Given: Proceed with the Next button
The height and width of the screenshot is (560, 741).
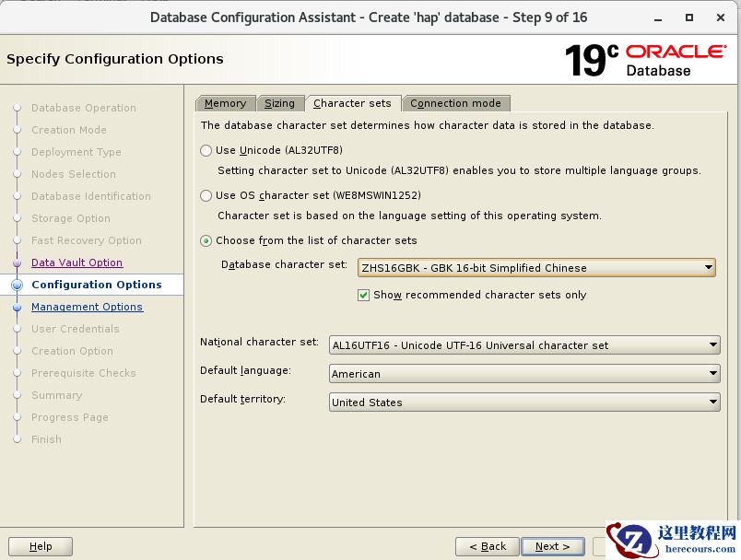Looking at the screenshot, I should tap(552, 546).
